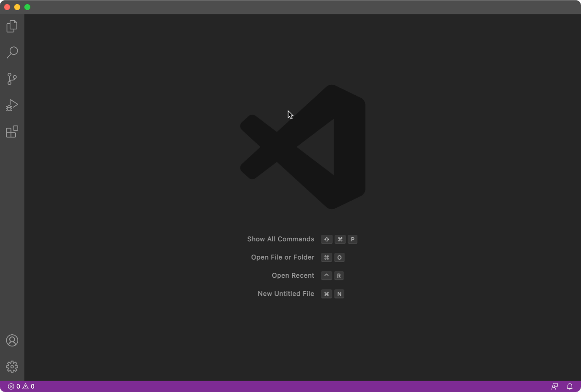Click the New Untitled File label
Screen dimensions: 581x392
click(x=286, y=293)
